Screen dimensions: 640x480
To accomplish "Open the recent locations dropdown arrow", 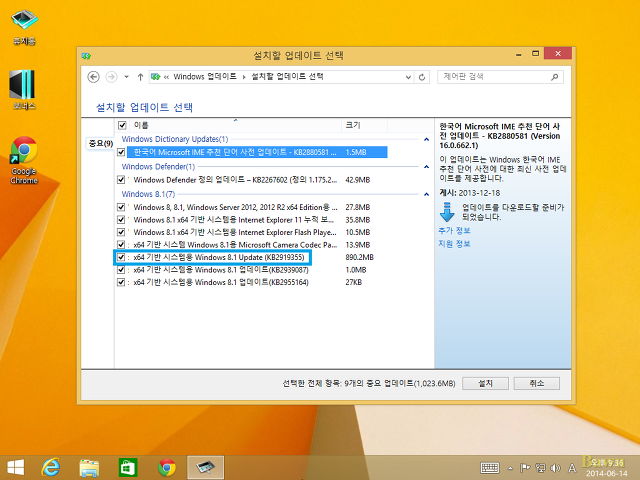I will [127, 77].
